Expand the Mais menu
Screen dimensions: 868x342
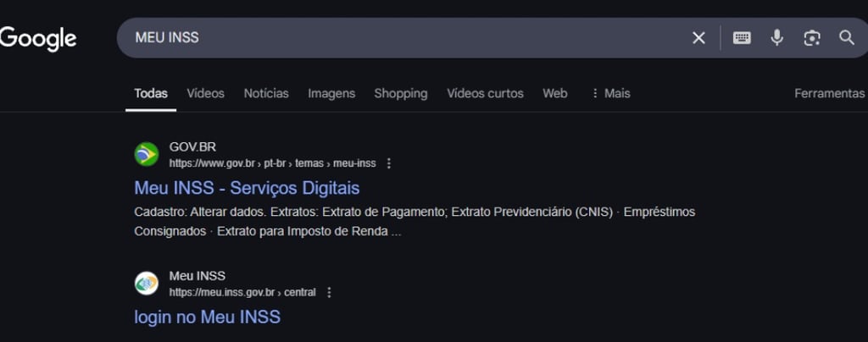click(610, 93)
